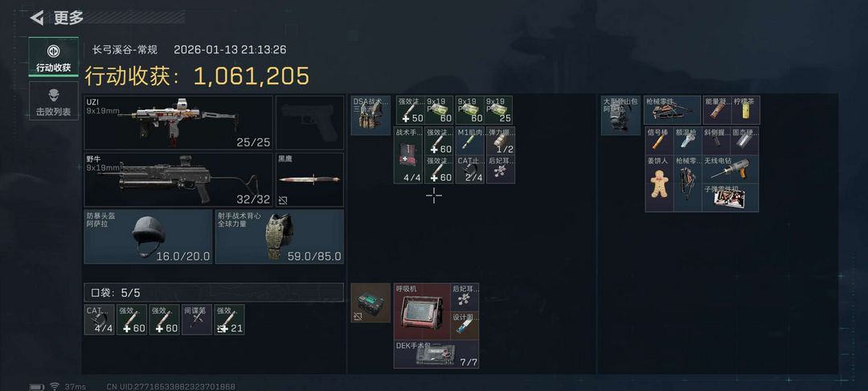The image size is (868, 391).
Task: Go back using the arrow beside 更多
Action: coord(37,18)
